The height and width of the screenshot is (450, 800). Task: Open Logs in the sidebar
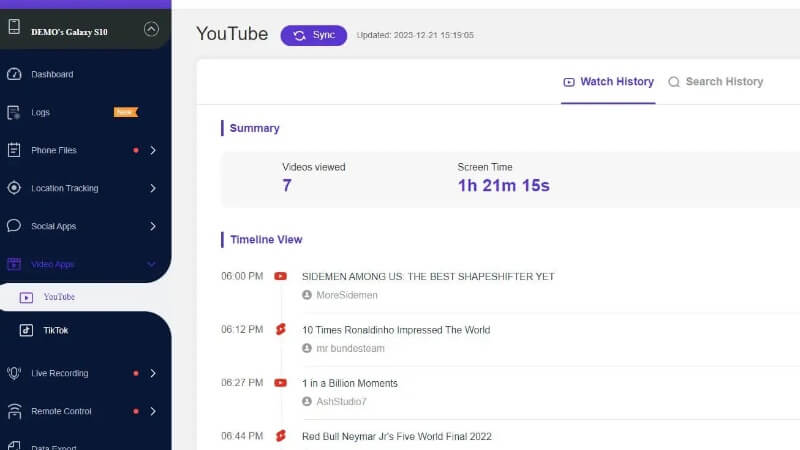tap(40, 112)
